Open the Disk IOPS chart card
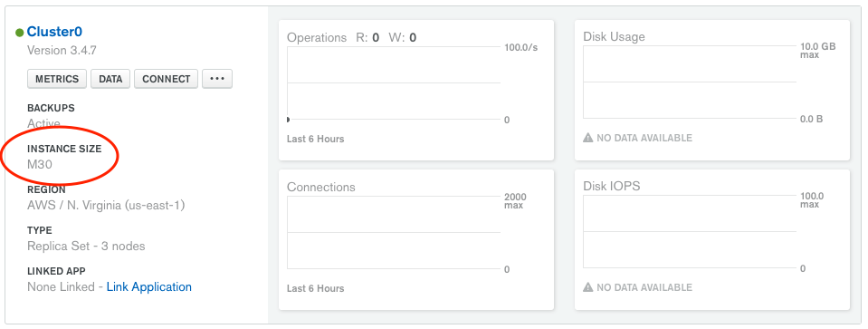The width and height of the screenshot is (868, 329). coord(712,240)
